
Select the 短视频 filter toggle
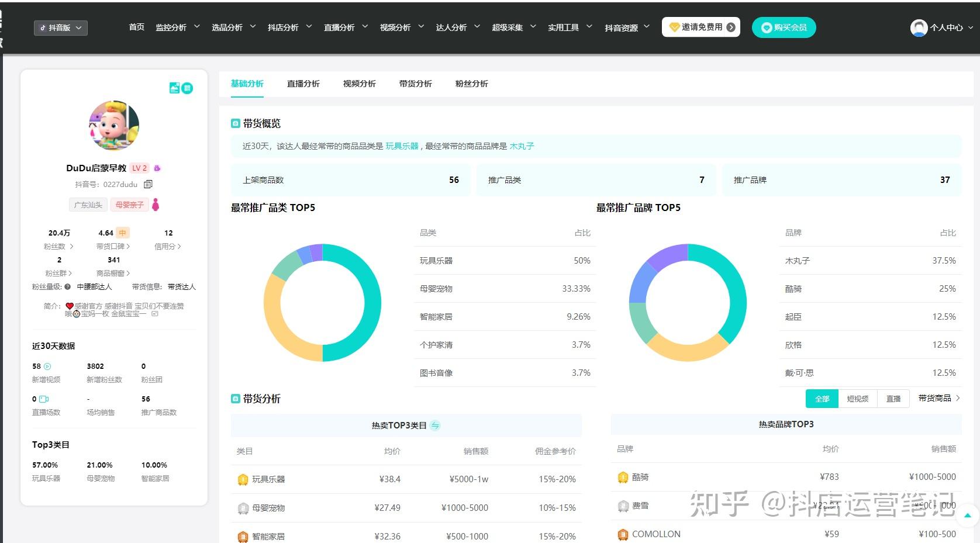858,399
